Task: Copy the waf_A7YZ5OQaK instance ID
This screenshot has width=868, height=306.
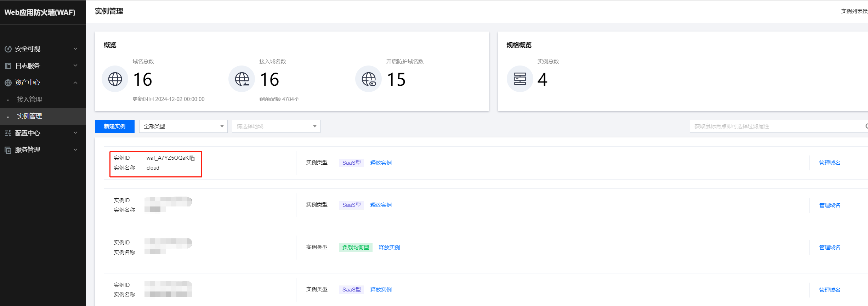Action: click(192, 158)
